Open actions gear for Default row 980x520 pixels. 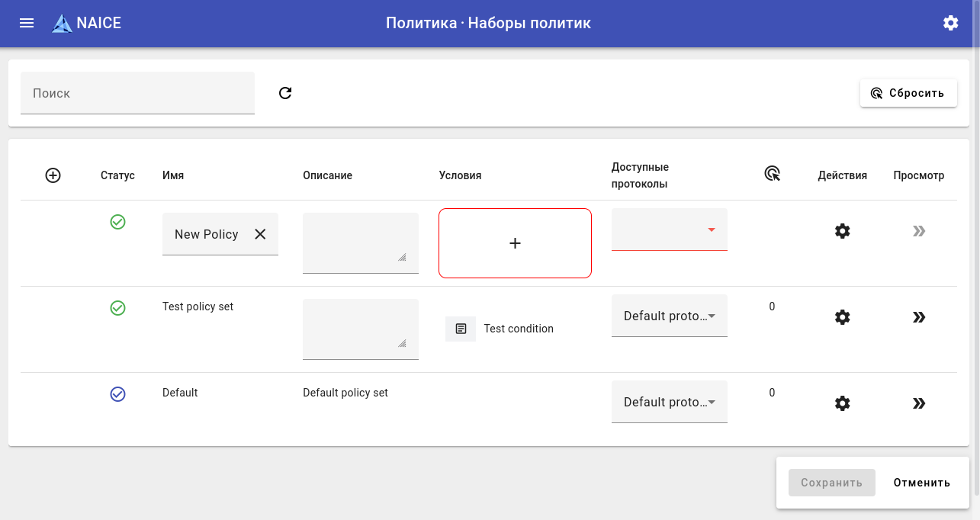(842, 403)
